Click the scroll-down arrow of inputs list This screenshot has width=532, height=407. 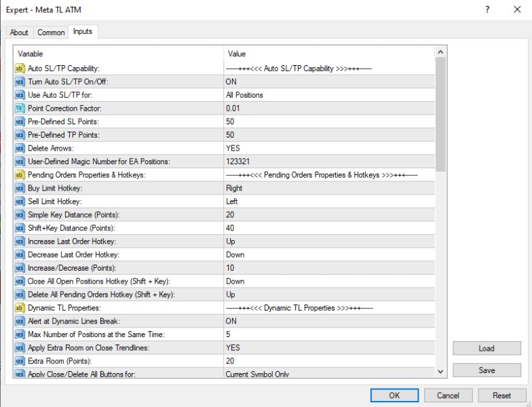coord(441,372)
